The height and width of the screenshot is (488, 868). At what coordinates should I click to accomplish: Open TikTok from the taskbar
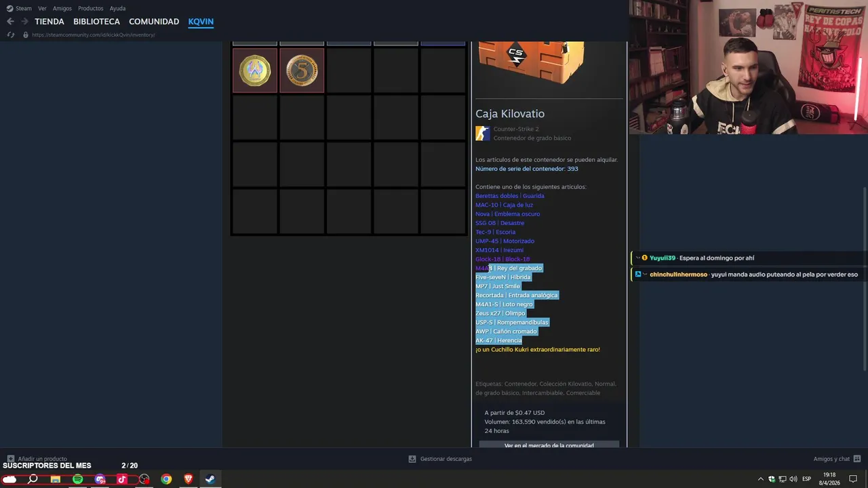tap(122, 479)
